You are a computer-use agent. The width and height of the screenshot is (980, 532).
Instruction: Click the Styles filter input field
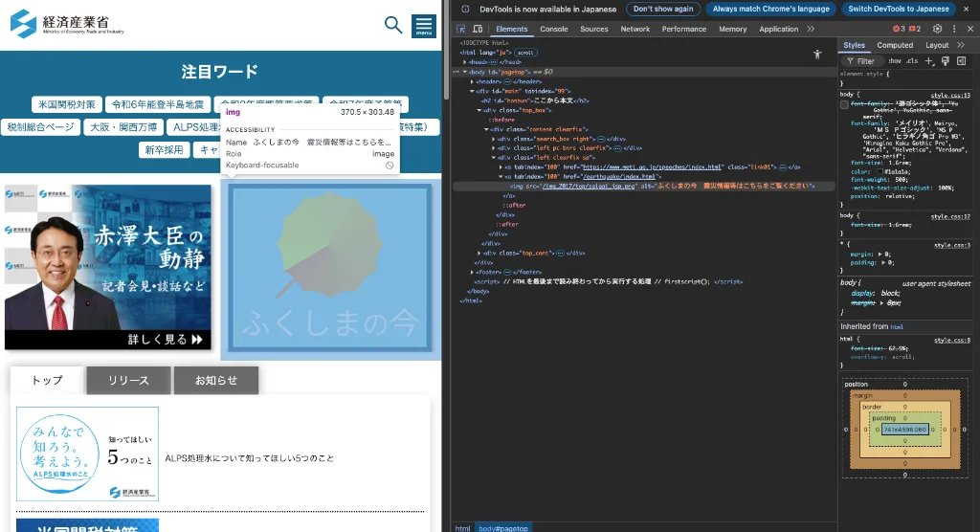(x=862, y=60)
